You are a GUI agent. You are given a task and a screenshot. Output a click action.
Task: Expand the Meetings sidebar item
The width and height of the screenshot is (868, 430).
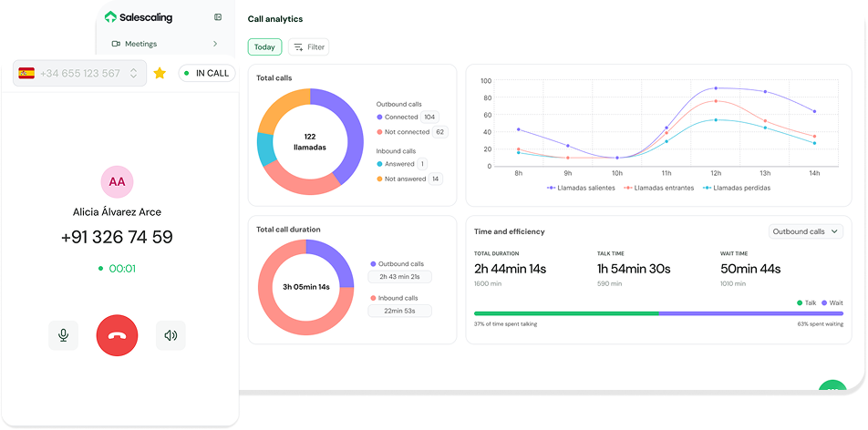click(215, 44)
